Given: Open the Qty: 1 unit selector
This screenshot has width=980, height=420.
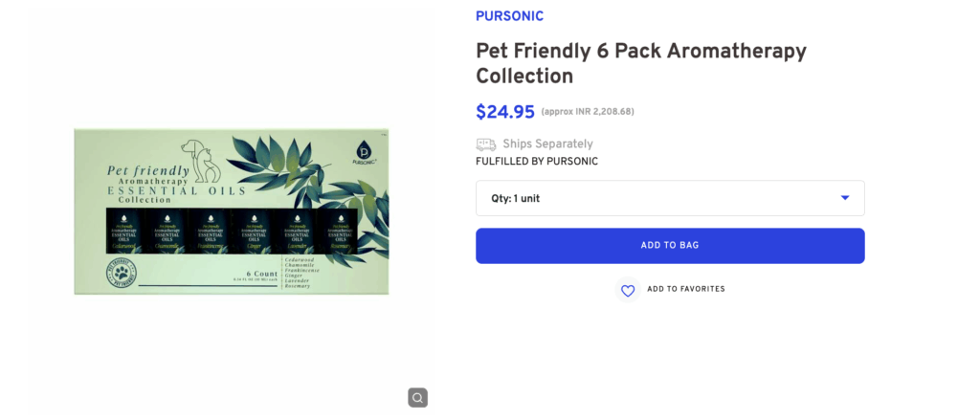Looking at the screenshot, I should [x=669, y=198].
